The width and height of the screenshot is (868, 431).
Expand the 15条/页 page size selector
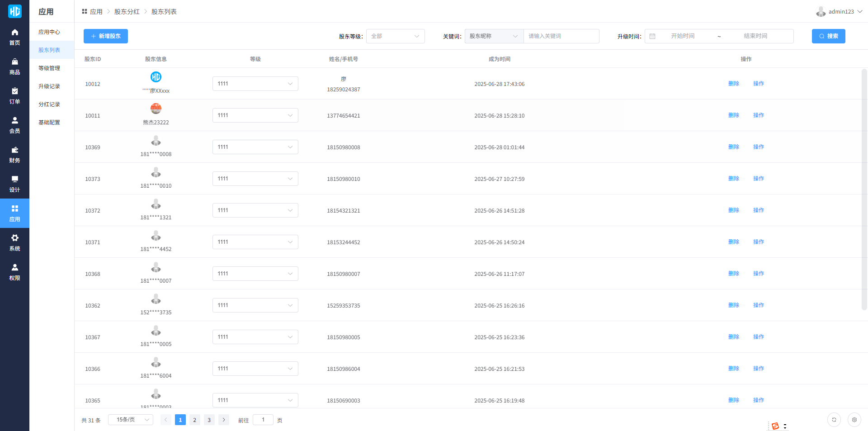click(130, 420)
